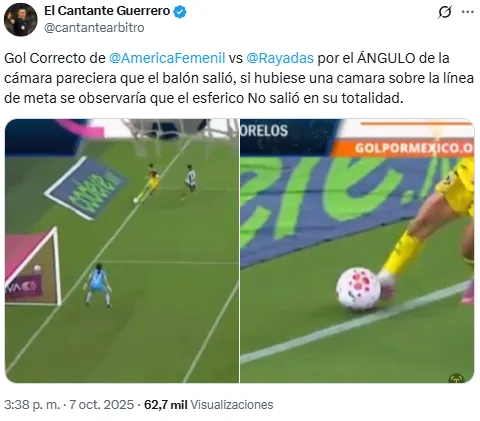The width and height of the screenshot is (480, 421).
Task: Open the three-dot more options menu
Action: [467, 12]
